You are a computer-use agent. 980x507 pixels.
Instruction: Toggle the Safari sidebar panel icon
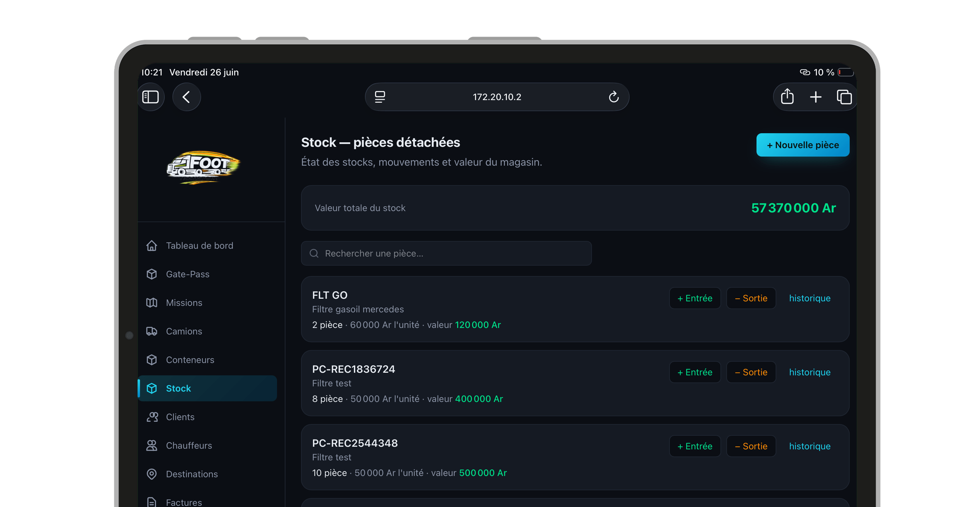tap(150, 97)
